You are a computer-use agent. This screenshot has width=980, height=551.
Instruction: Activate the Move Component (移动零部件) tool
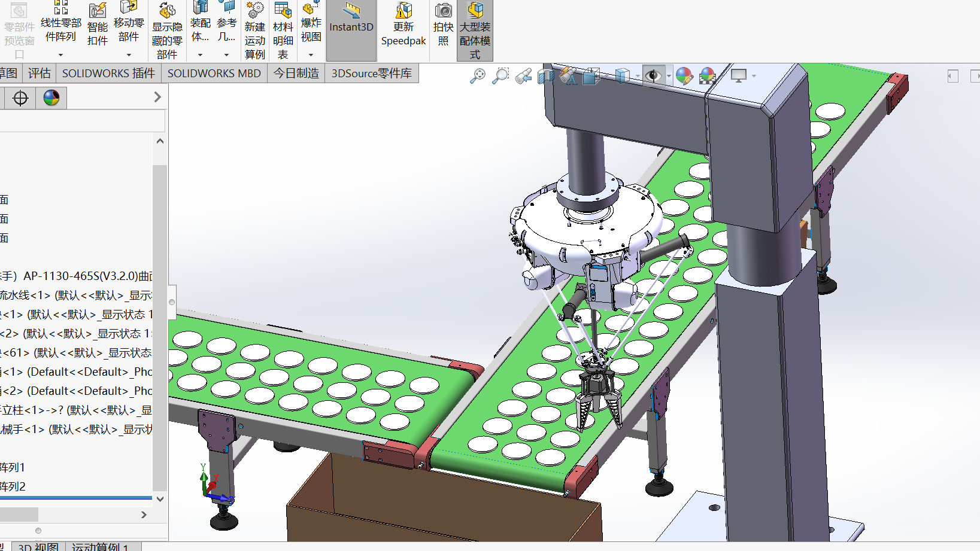(129, 23)
